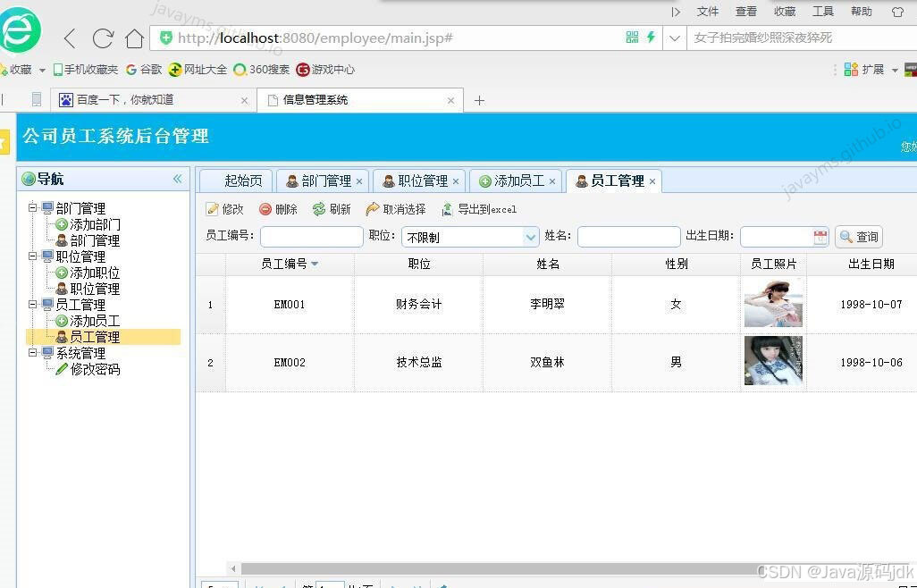917x588 pixels.
Task: Click the 取消选择 toolbar button
Action: (x=396, y=209)
